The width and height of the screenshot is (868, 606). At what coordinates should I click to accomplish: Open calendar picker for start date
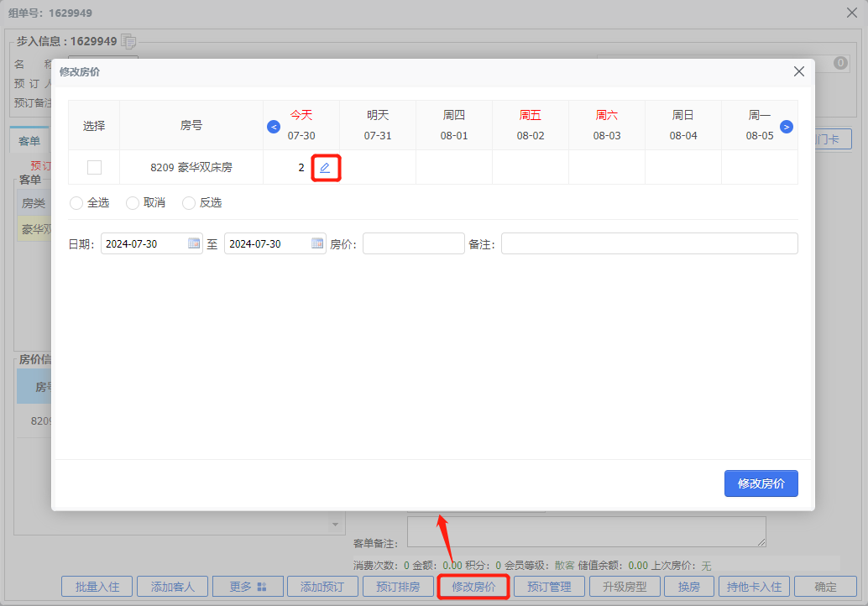(194, 243)
